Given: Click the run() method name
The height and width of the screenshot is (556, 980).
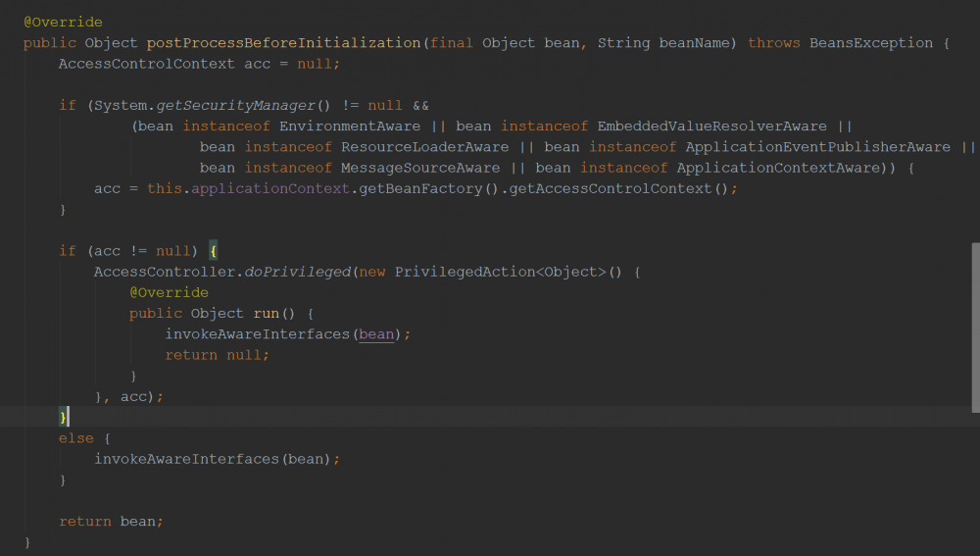Looking at the screenshot, I should (267, 314).
